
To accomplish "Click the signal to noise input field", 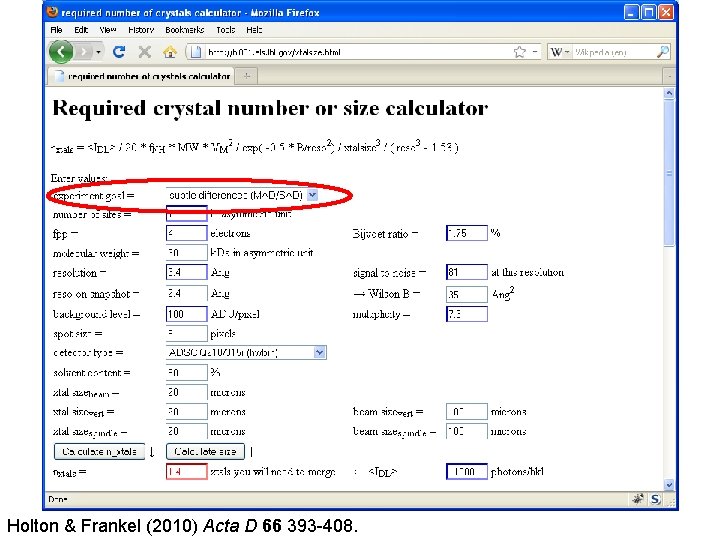I will (x=467, y=272).
